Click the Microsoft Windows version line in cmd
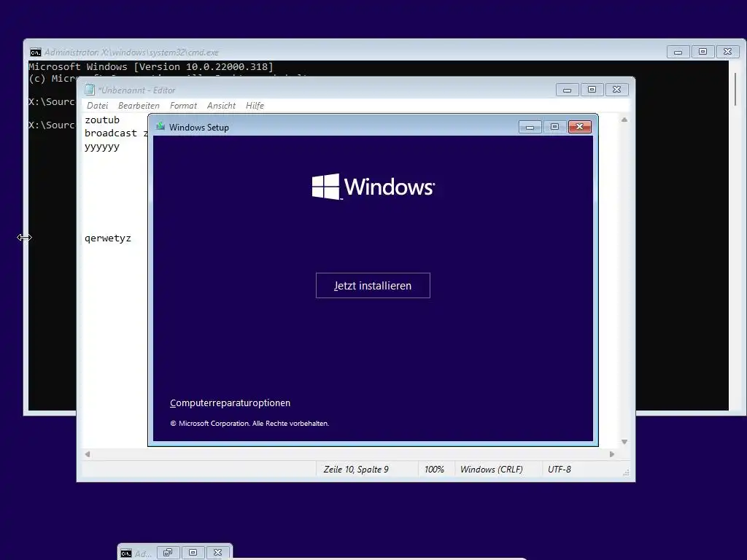The width and height of the screenshot is (747, 560). (151, 66)
